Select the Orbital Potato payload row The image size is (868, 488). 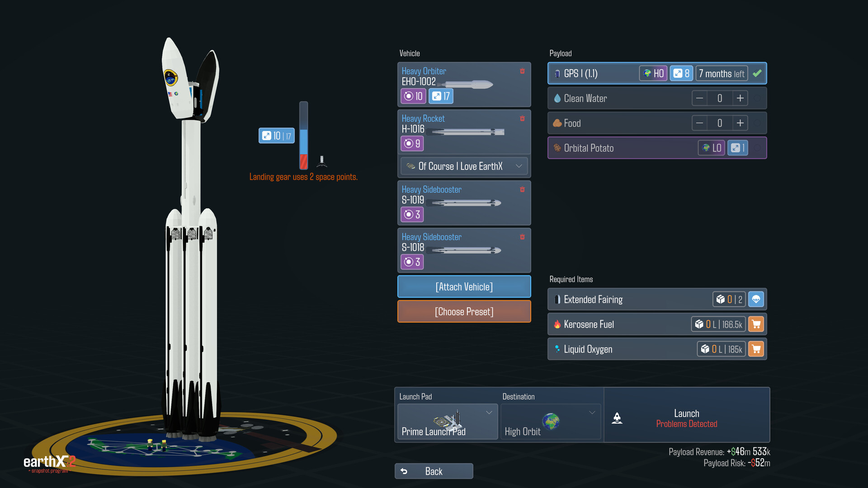pos(657,148)
